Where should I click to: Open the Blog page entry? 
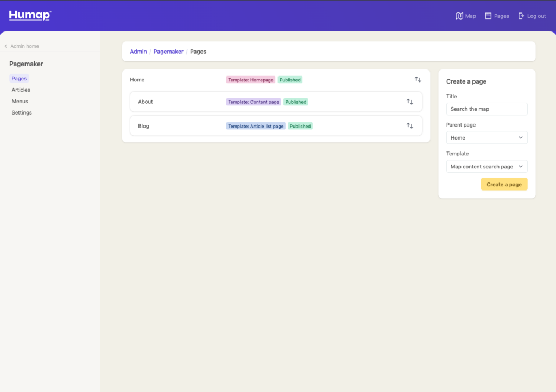[x=143, y=126]
